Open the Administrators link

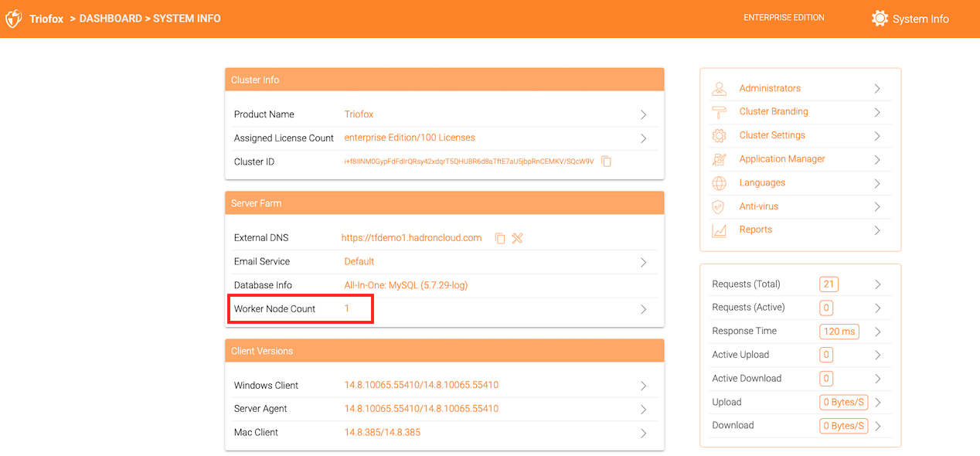[x=770, y=88]
